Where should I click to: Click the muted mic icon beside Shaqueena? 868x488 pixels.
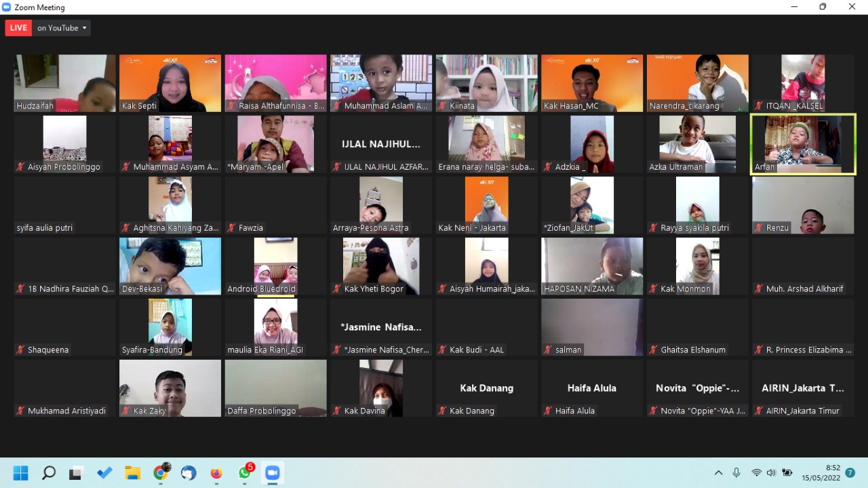coord(20,350)
